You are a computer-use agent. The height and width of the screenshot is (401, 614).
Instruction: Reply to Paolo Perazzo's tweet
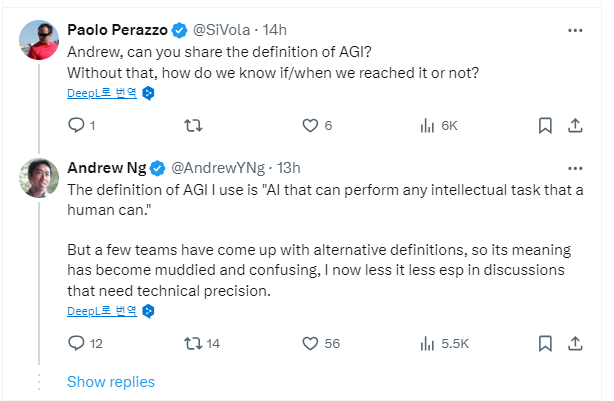point(75,126)
